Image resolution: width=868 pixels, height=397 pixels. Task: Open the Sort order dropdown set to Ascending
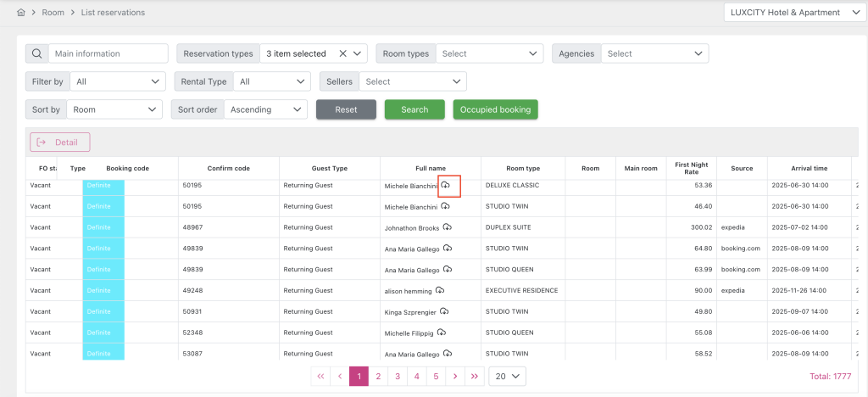point(265,109)
